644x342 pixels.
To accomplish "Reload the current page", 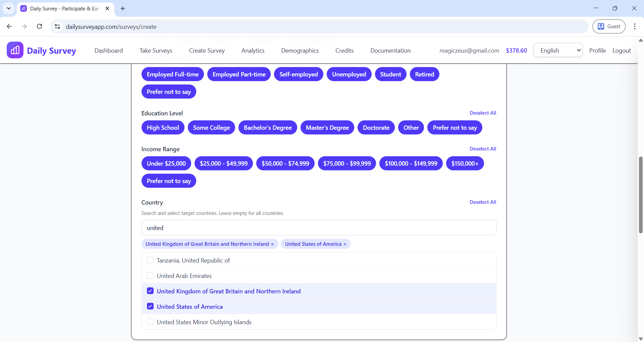I will click(39, 26).
